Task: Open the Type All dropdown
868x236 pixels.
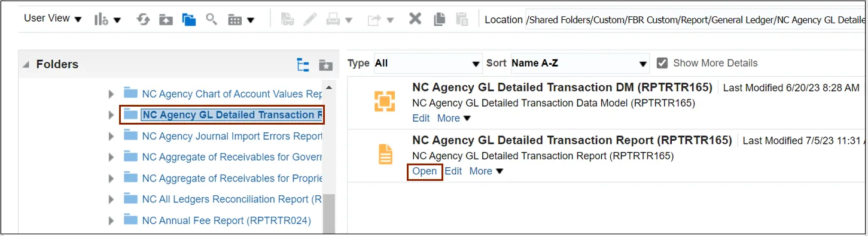Action: [427, 63]
